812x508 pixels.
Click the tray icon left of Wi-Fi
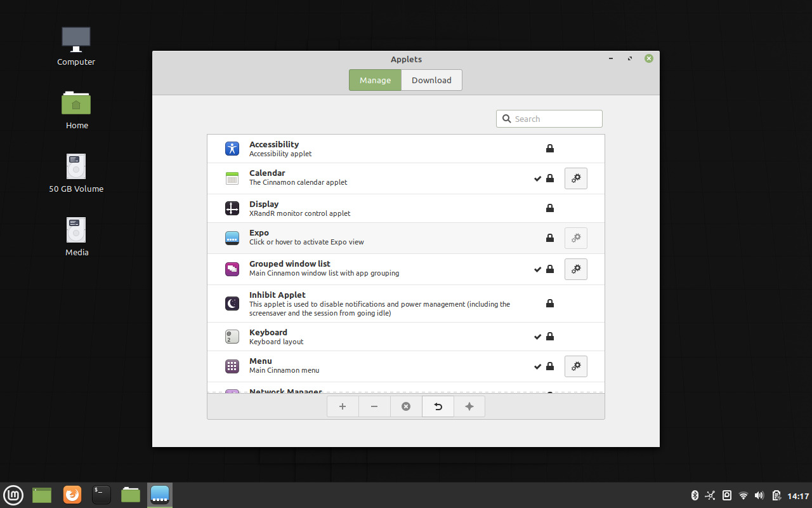[x=727, y=495]
